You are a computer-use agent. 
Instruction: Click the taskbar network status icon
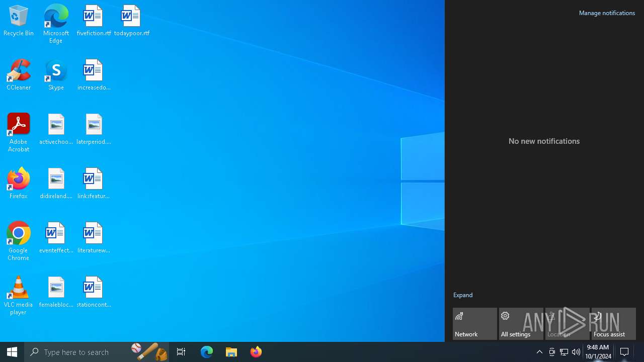coord(564,352)
